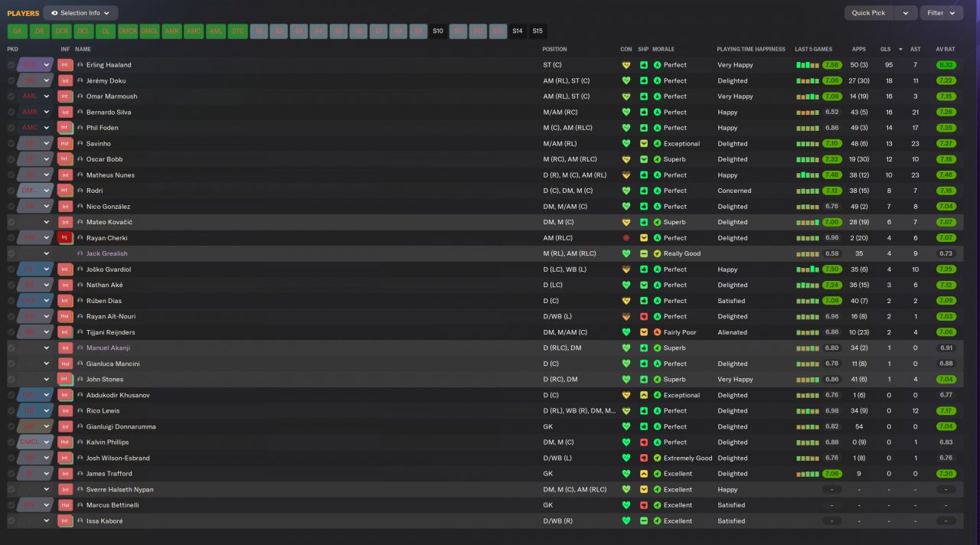
Task: Open Tijjani Reijnders' player profile
Action: point(112,332)
